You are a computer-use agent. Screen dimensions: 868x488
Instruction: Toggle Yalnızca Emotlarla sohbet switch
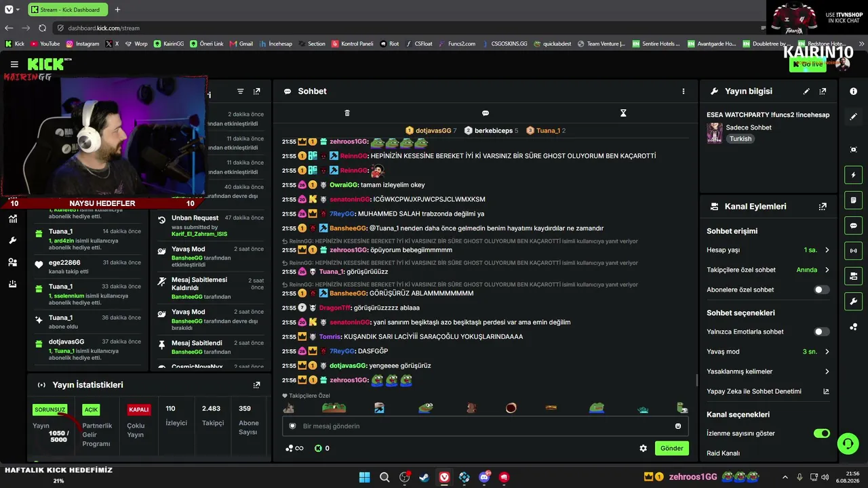point(821,332)
